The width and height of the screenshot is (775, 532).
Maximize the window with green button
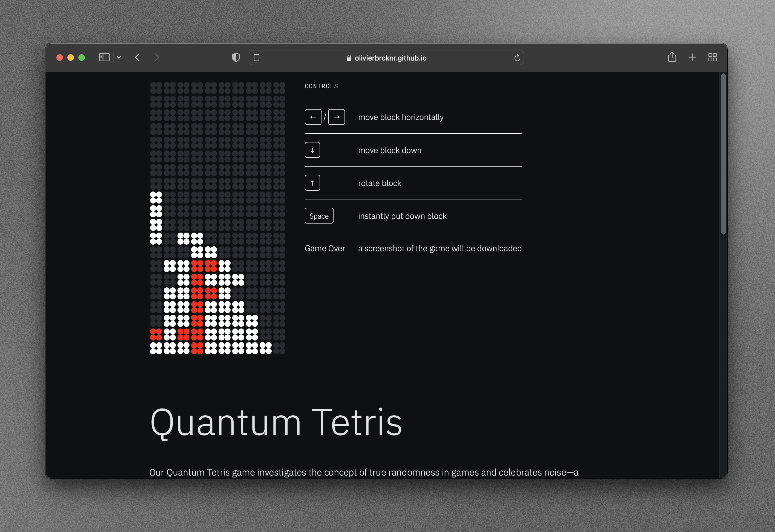[81, 57]
